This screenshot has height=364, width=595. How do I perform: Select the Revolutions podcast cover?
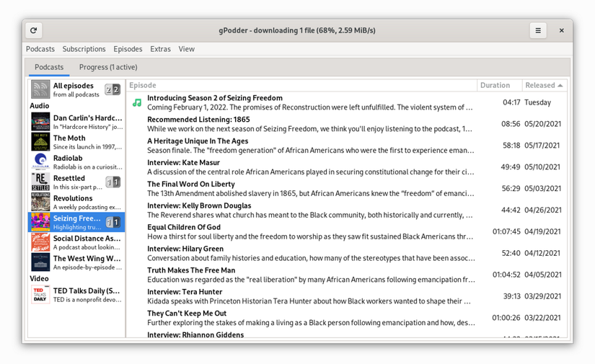click(x=40, y=203)
